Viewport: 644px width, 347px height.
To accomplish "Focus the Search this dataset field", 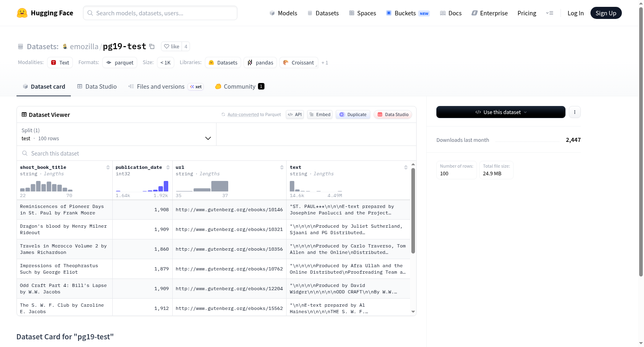I will pyautogui.click(x=217, y=153).
